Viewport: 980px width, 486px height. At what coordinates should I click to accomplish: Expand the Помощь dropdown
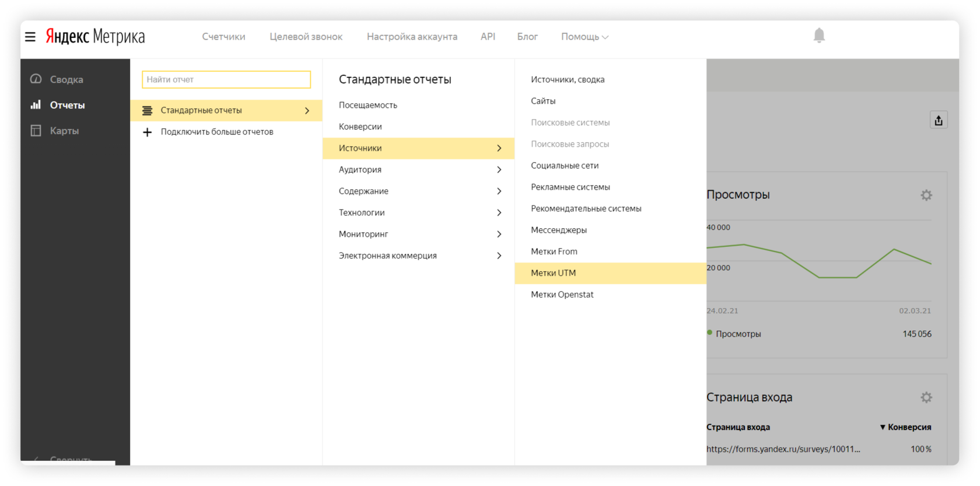(584, 37)
